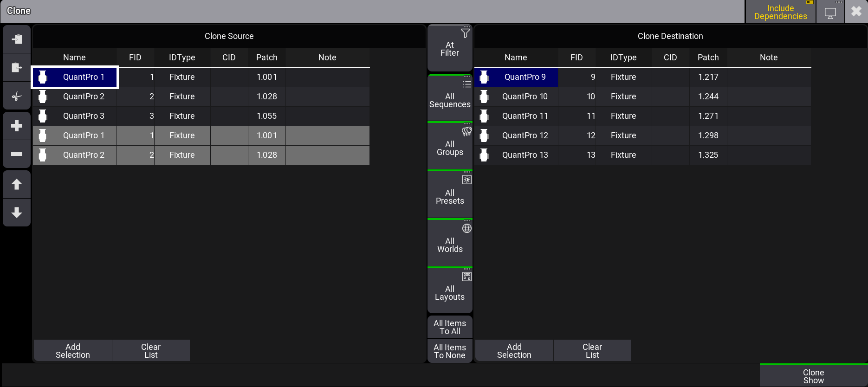The image size is (868, 387).
Task: Click Clear List under Clone Destination
Action: tap(592, 351)
